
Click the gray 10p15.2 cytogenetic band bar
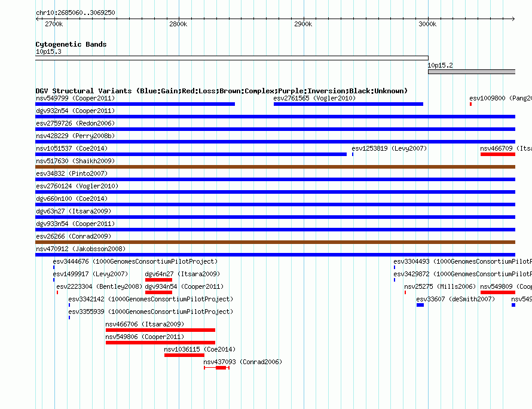click(472, 72)
